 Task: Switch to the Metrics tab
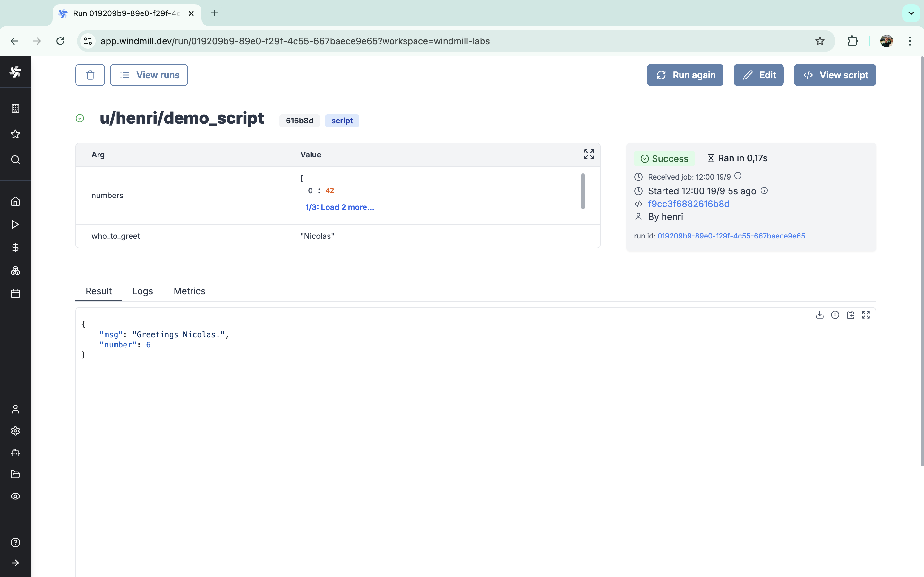(189, 291)
